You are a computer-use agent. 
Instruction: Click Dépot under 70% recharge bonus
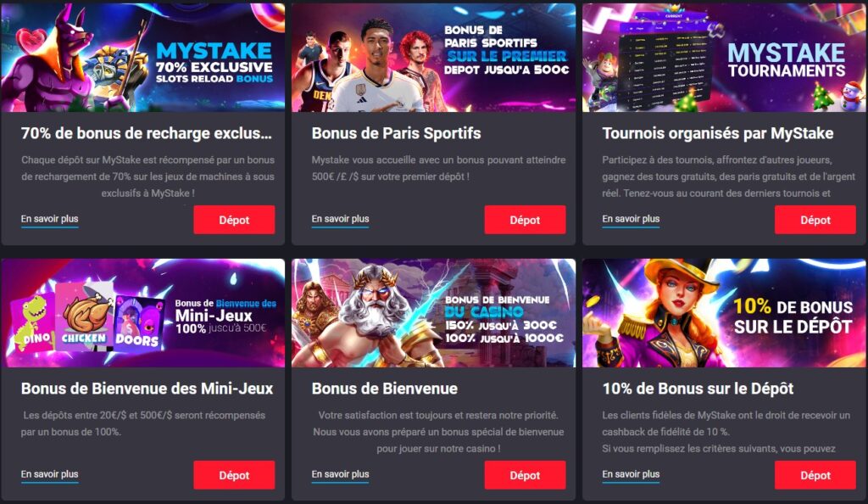coord(234,220)
